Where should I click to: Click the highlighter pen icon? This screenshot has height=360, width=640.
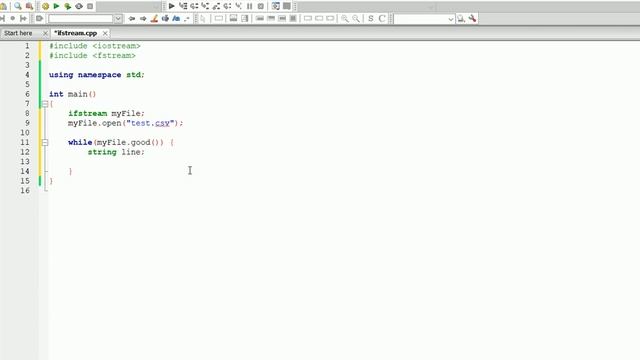pos(154,18)
